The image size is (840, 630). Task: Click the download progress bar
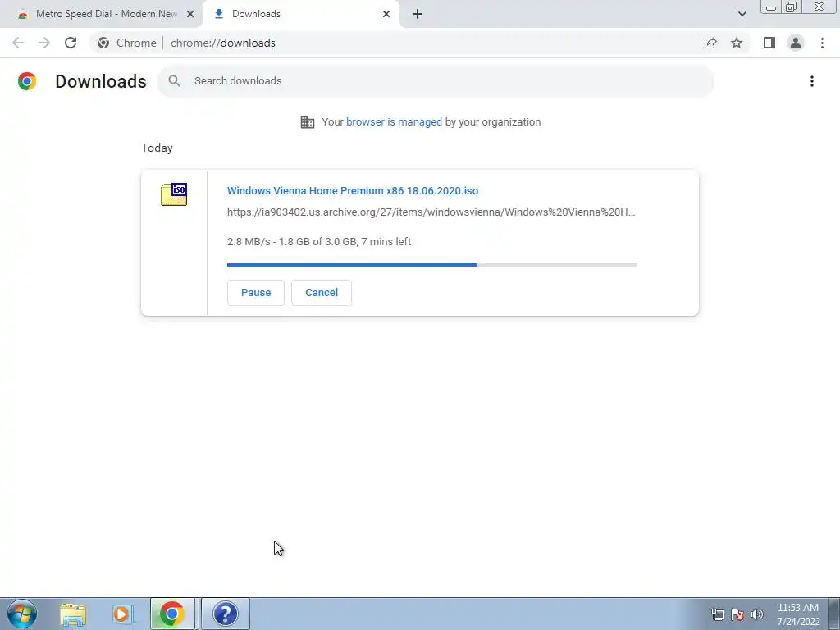point(431,265)
